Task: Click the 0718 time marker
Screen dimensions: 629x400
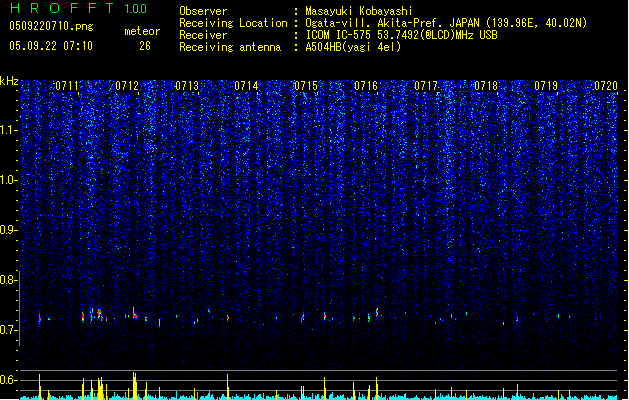Action: click(x=486, y=86)
